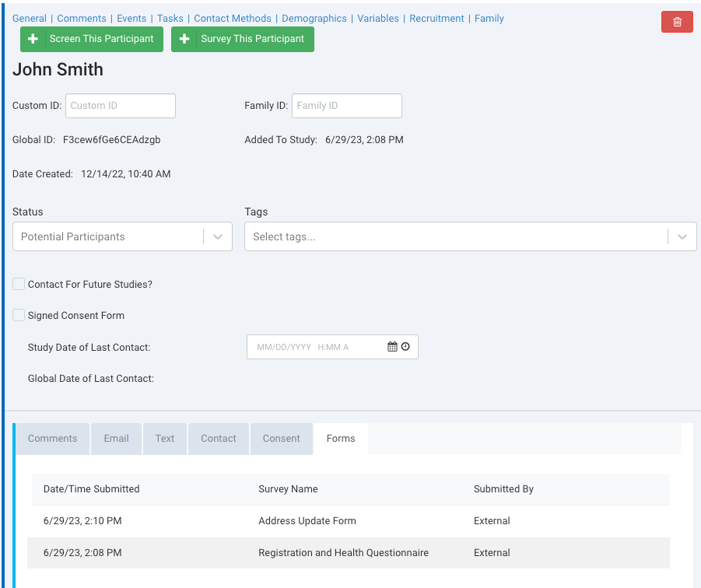Click plus icon on Screen This Participant
The height and width of the screenshot is (588, 701).
[x=33, y=39]
